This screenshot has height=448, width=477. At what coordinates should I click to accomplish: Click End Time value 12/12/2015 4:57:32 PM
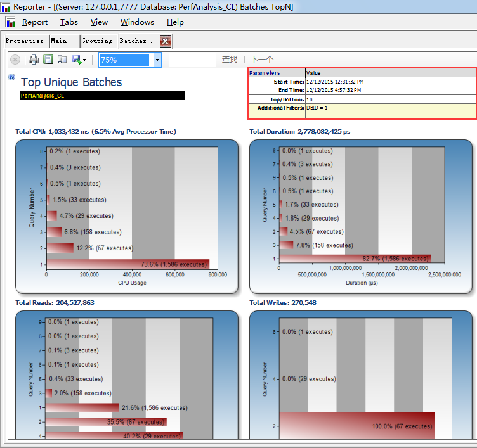click(x=334, y=90)
